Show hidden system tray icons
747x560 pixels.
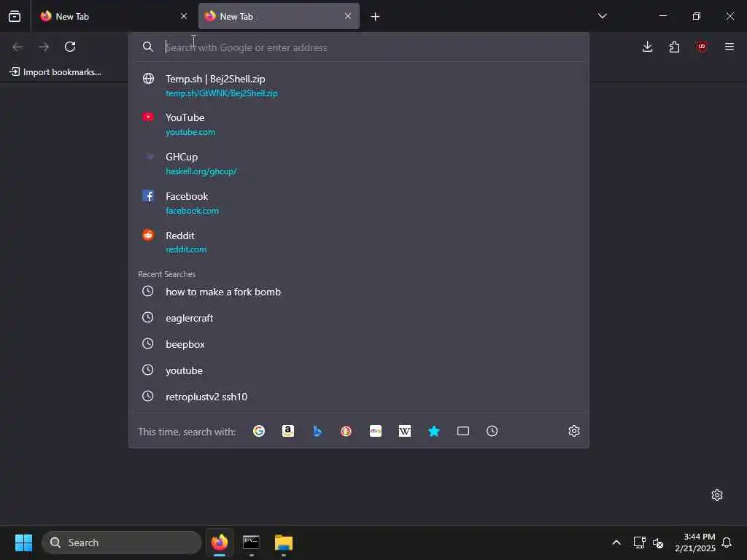tap(616, 542)
